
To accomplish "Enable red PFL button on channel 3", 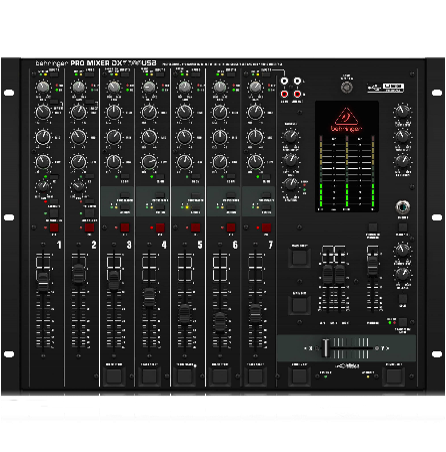I will pos(125,228).
